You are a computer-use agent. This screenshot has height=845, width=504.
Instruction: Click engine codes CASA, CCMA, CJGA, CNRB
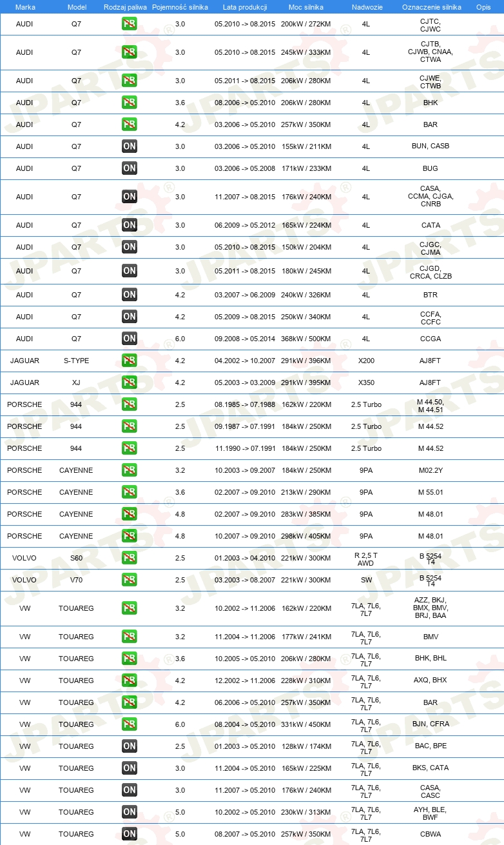point(431,196)
